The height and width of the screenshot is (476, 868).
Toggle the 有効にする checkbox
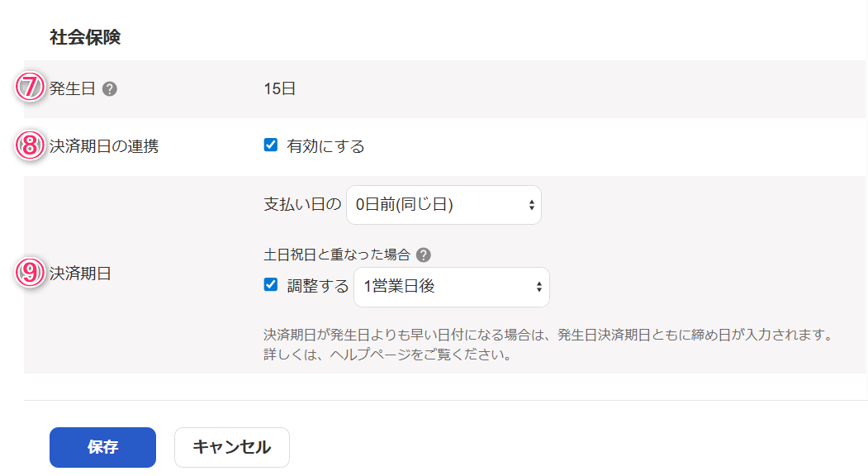(x=271, y=145)
